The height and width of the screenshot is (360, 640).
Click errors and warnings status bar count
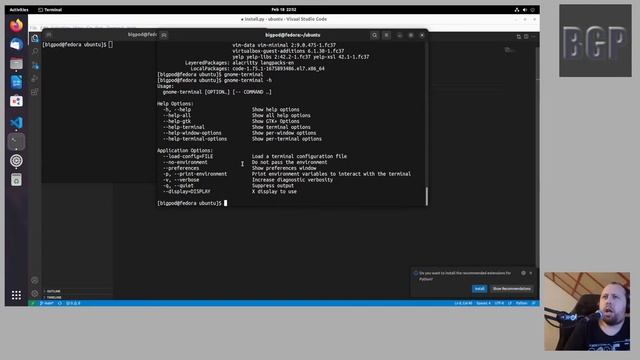tap(73, 303)
